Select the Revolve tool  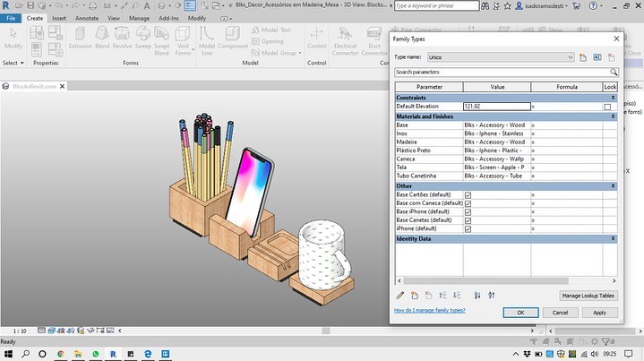[122, 38]
